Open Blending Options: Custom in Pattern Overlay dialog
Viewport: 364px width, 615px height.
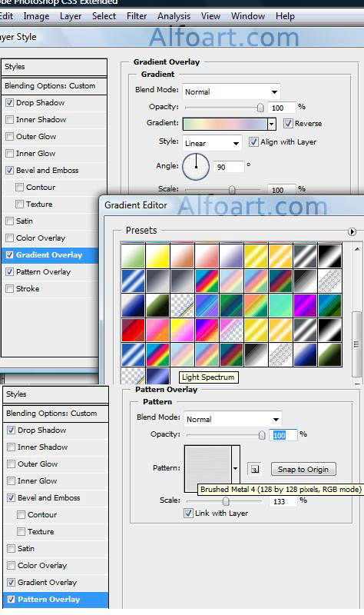click(x=55, y=414)
